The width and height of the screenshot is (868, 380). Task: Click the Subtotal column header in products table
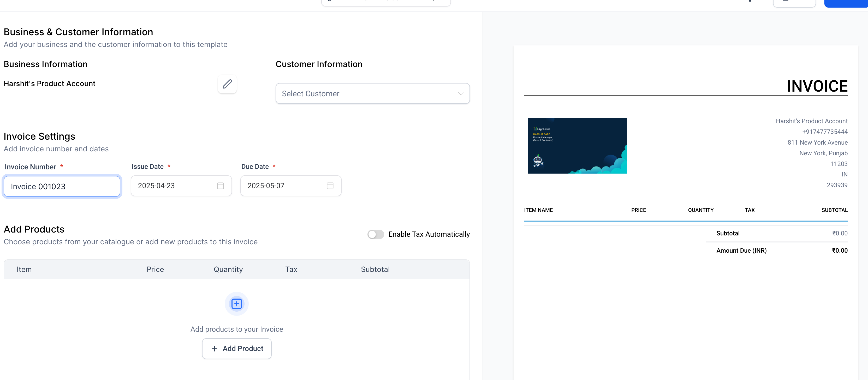375,269
